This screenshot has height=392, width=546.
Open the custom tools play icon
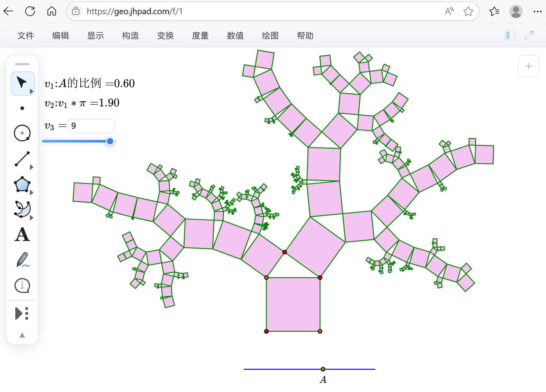tap(22, 313)
